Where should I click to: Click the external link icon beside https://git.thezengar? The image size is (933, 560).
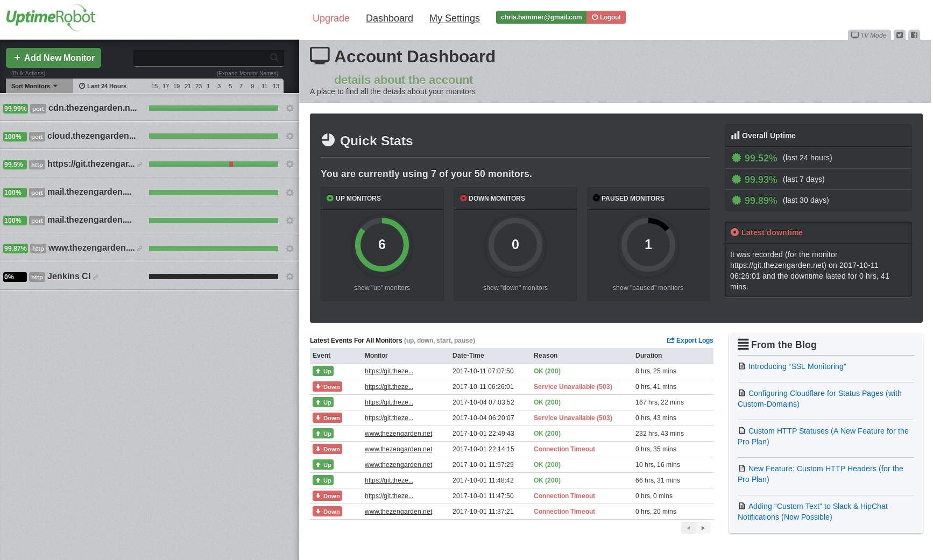tap(140, 165)
